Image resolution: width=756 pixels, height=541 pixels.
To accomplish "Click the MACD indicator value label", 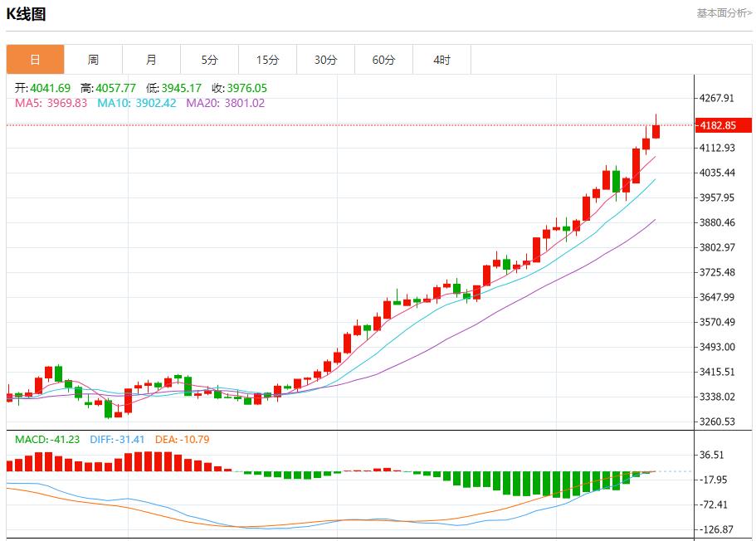I will point(47,439).
